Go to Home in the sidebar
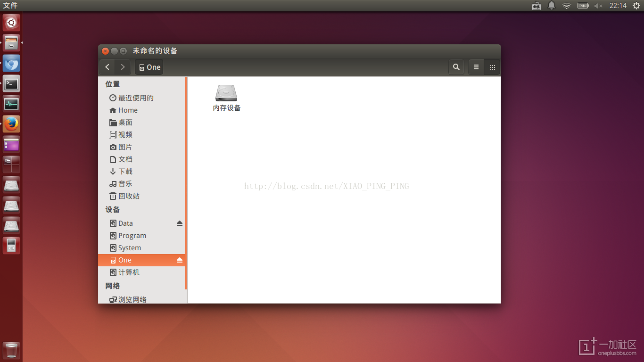The width and height of the screenshot is (644, 362). (x=142, y=110)
